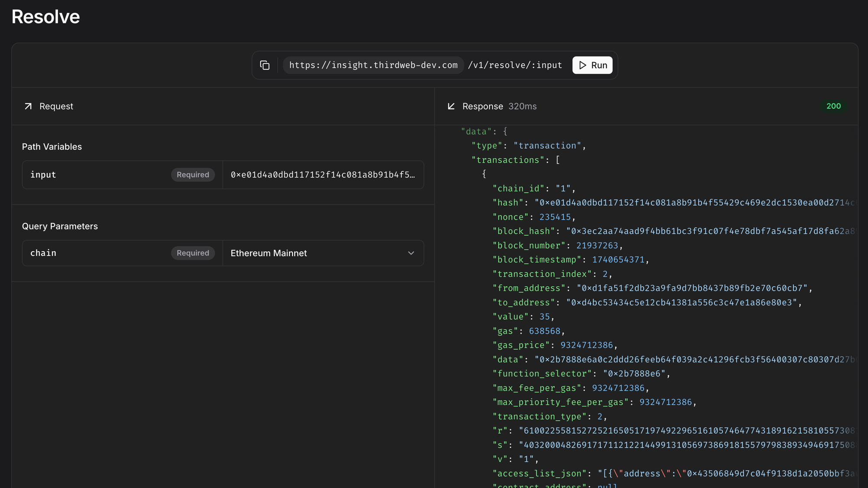Click the Required badge beside chain
The height and width of the screenshot is (488, 868).
(193, 253)
